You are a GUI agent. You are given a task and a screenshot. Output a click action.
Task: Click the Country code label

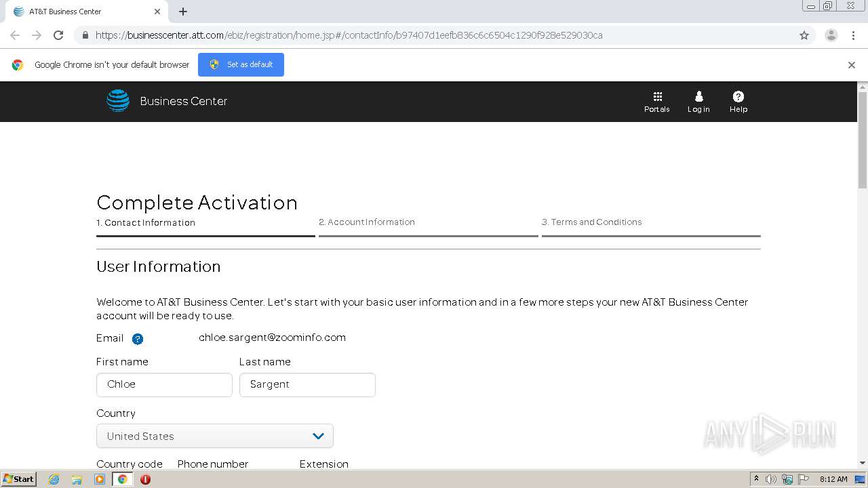pos(130,464)
